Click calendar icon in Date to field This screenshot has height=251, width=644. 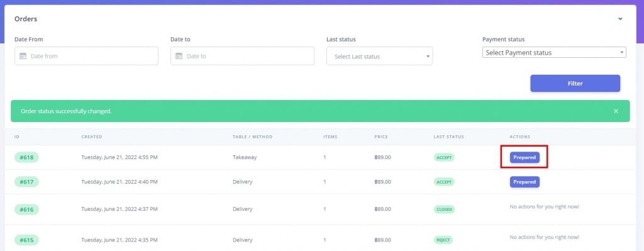[x=179, y=56]
